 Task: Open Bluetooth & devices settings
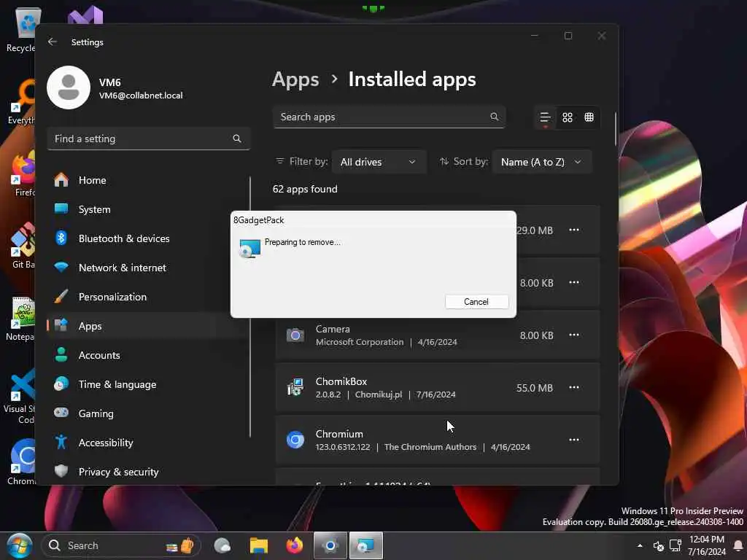(x=147, y=238)
